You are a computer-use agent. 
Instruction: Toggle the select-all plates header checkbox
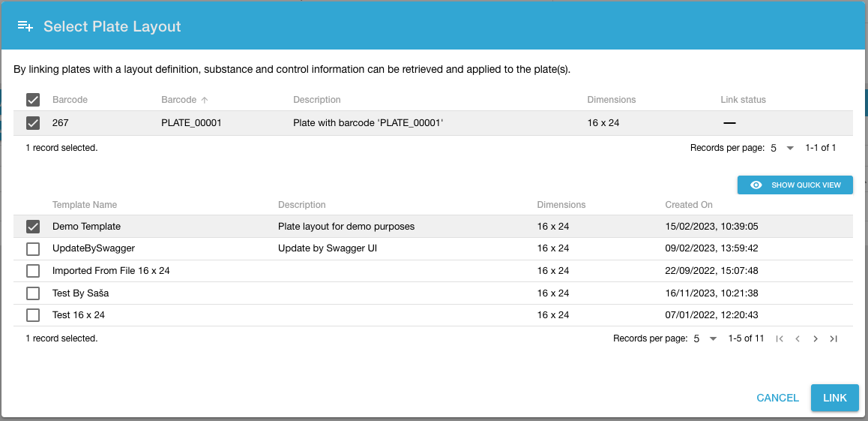33,100
